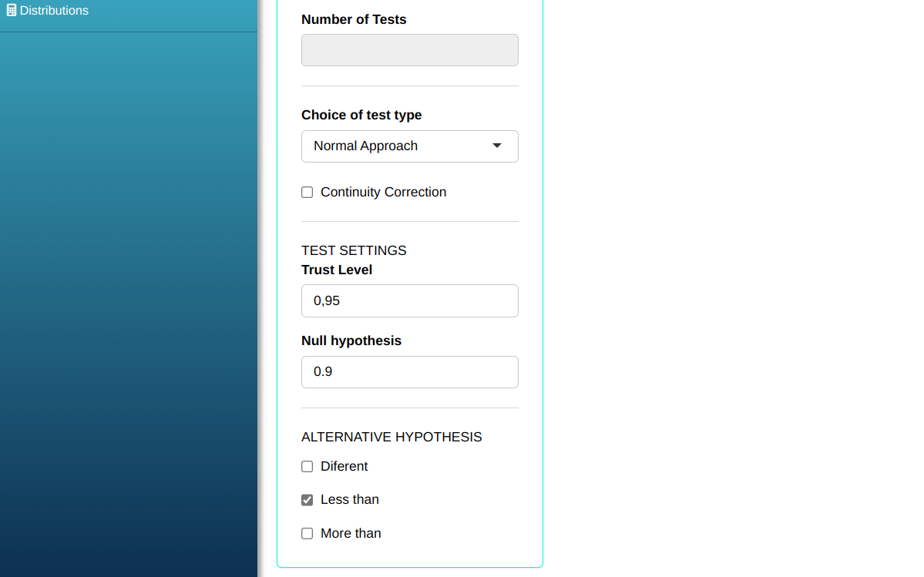Open the Normal Approach test type dropdown
Viewport: 924px width, 577px height.
(409, 146)
